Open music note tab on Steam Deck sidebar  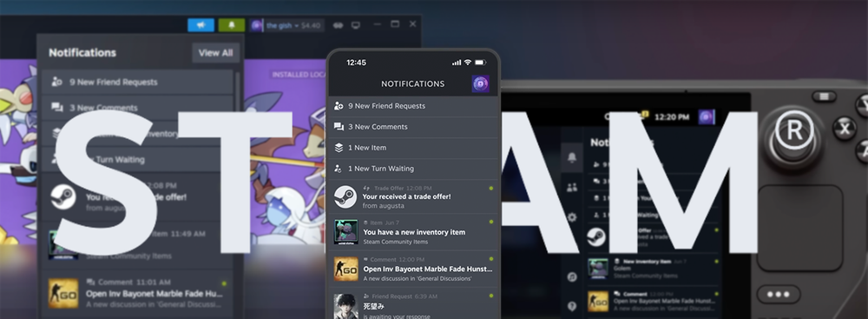[572, 276]
